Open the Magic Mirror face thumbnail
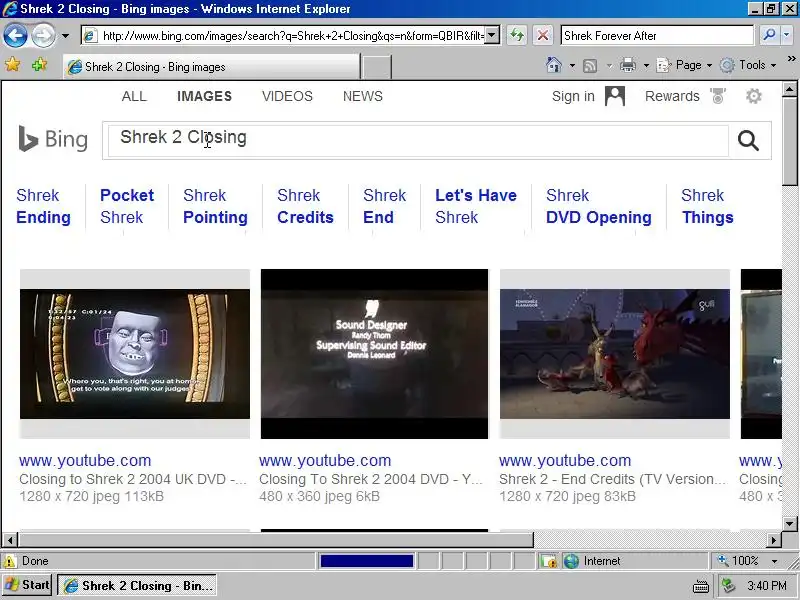The width and height of the screenshot is (800, 600). (135, 354)
